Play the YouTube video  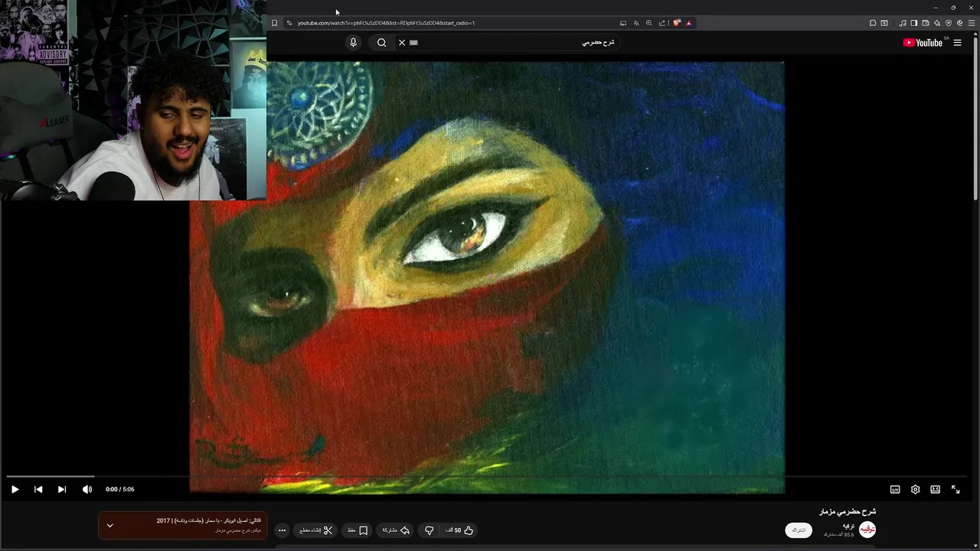[x=15, y=489]
